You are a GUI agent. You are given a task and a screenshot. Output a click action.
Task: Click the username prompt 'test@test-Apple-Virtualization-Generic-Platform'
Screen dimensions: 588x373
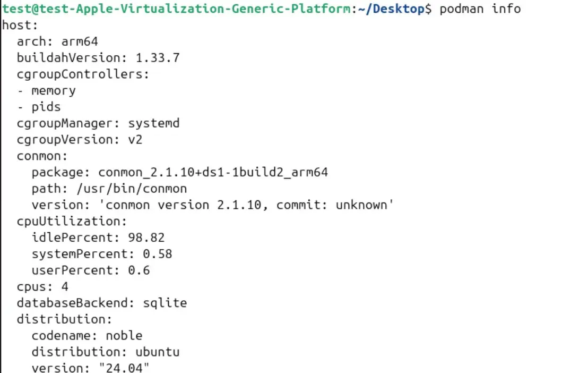click(x=176, y=9)
